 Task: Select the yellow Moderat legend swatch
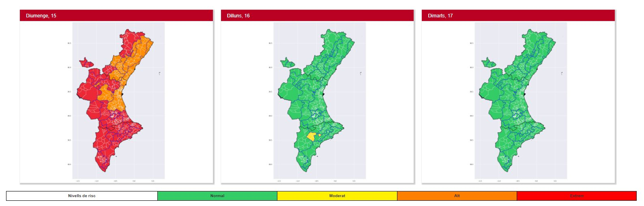(x=337, y=196)
